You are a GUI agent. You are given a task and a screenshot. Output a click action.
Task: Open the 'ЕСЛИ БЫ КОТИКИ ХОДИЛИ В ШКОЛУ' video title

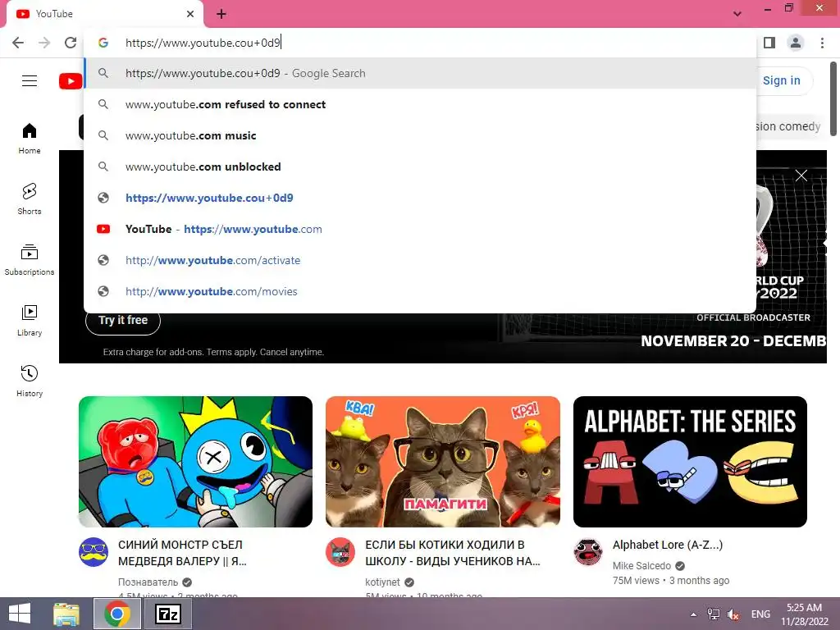[x=453, y=553]
